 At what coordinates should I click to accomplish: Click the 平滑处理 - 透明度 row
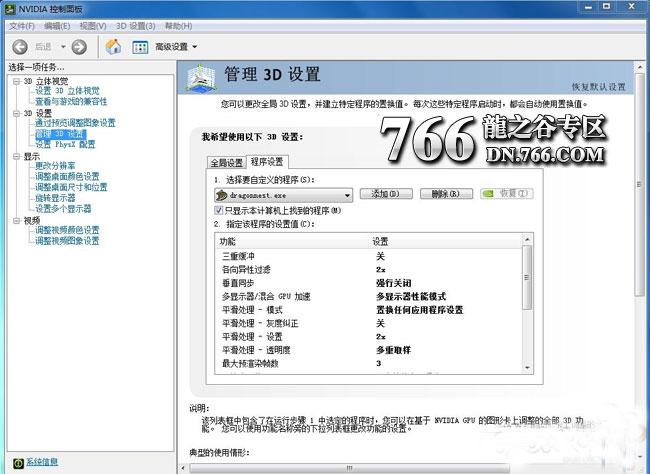point(369,350)
